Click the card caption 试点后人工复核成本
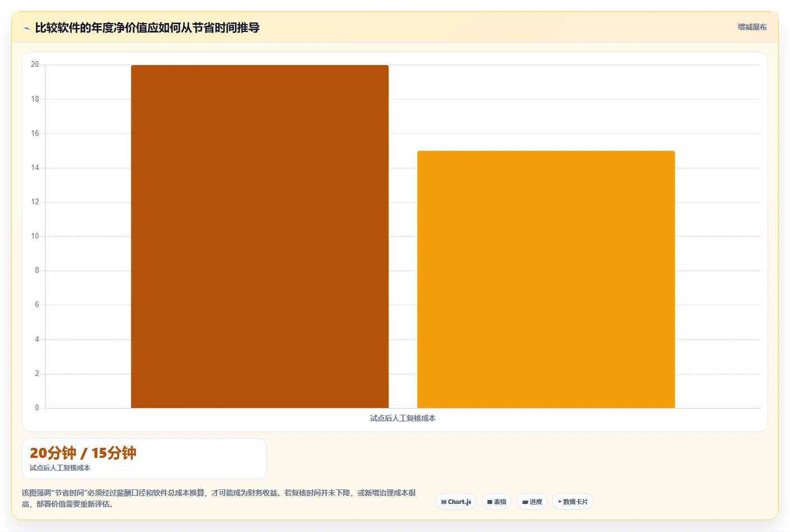 pos(60,467)
